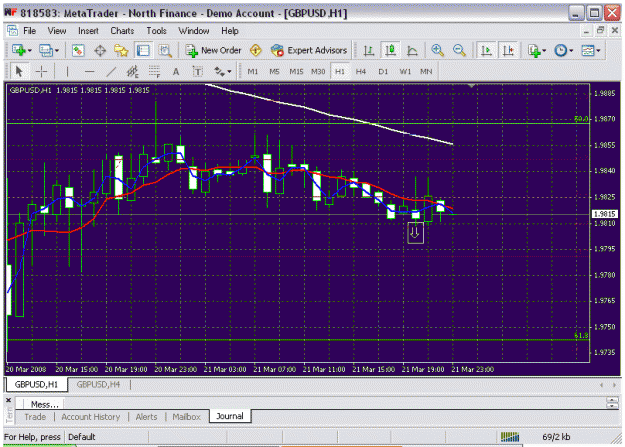Open the Insert menu
625x447 pixels.
tap(88, 31)
